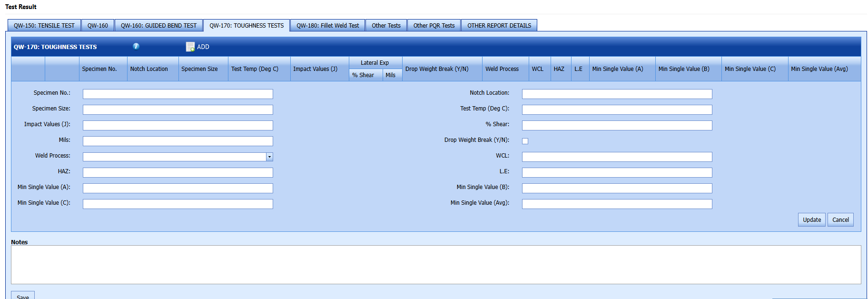This screenshot has height=299, width=868.
Task: Click the Min Single Value (Avg) field
Action: (x=617, y=204)
